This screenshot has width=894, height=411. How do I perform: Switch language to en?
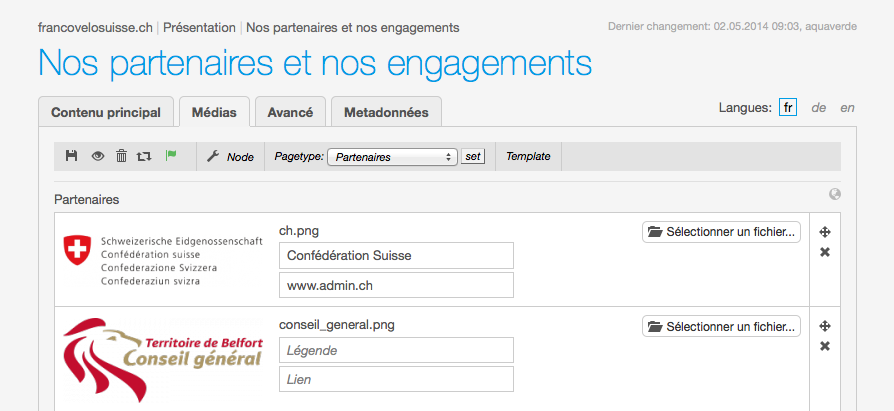point(847,108)
